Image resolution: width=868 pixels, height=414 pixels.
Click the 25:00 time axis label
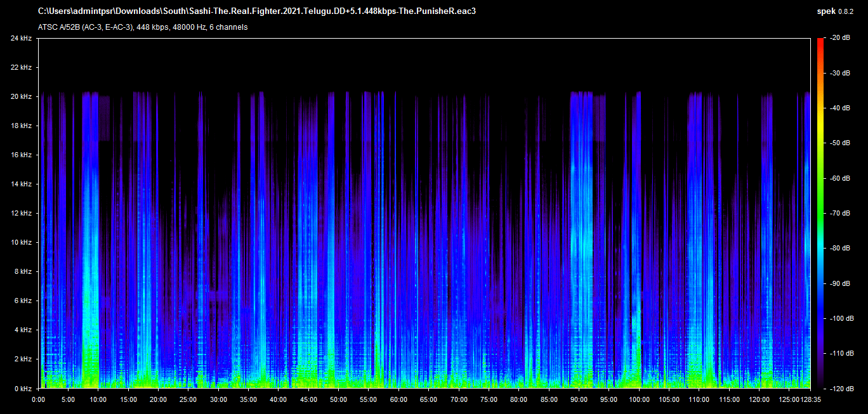tap(188, 399)
